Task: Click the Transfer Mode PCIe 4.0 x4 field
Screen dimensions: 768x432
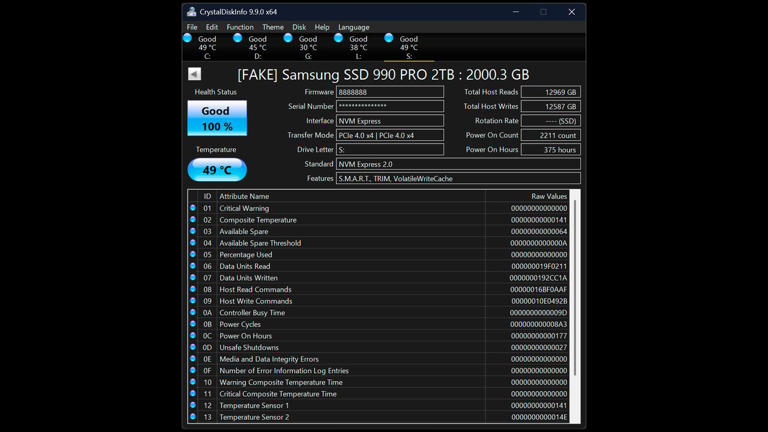Action: coord(390,135)
